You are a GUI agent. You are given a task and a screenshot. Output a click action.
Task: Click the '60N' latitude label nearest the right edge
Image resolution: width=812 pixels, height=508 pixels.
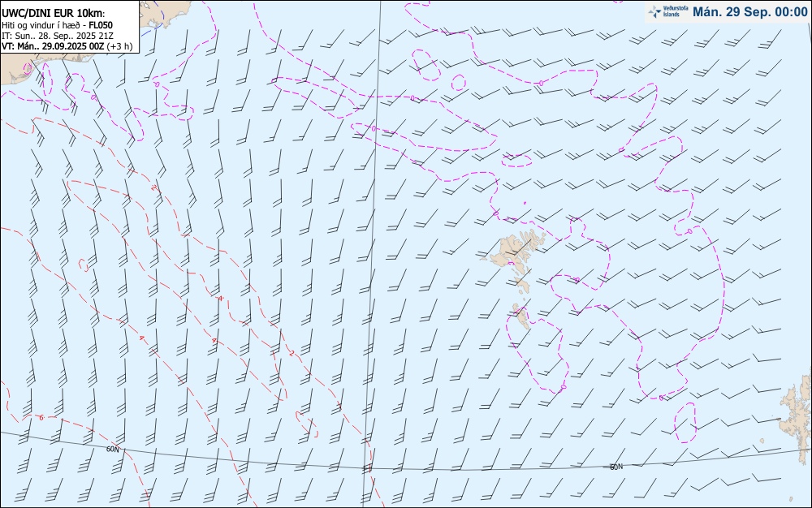tap(616, 467)
